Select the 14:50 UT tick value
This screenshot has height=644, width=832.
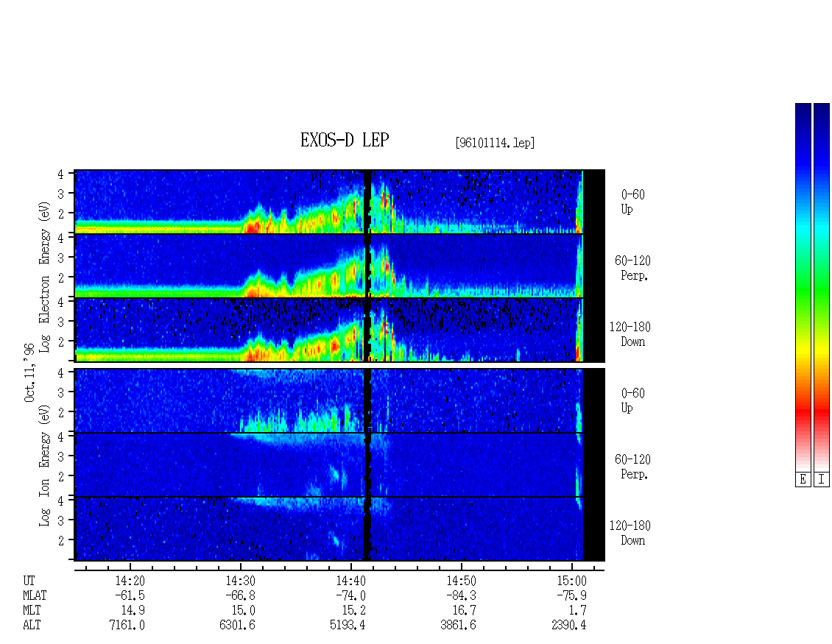tap(461, 581)
